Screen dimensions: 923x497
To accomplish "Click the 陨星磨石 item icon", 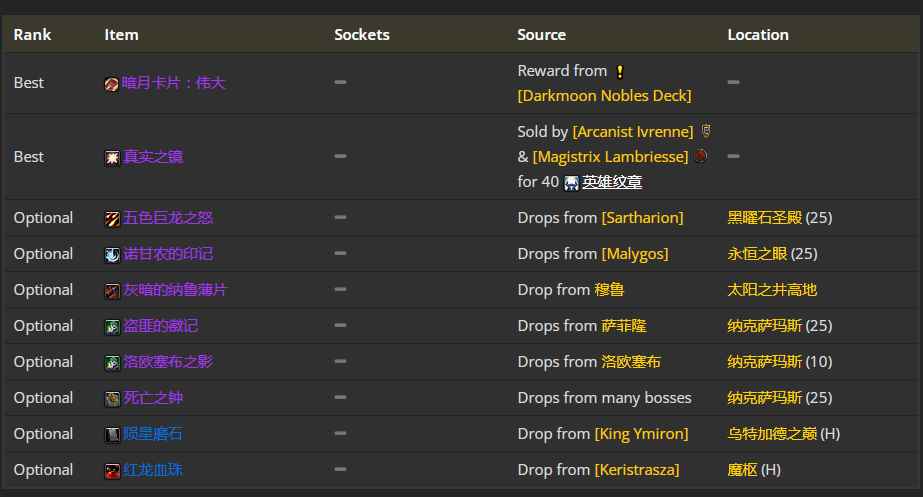I will pos(112,435).
